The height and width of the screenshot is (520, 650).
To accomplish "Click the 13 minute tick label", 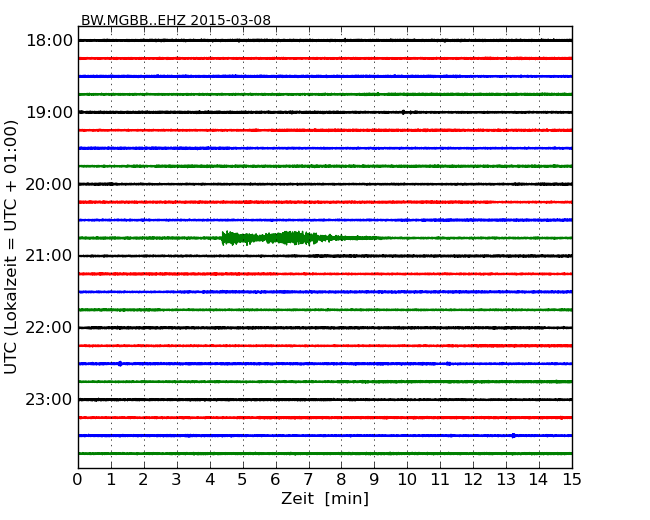I will [x=506, y=480].
